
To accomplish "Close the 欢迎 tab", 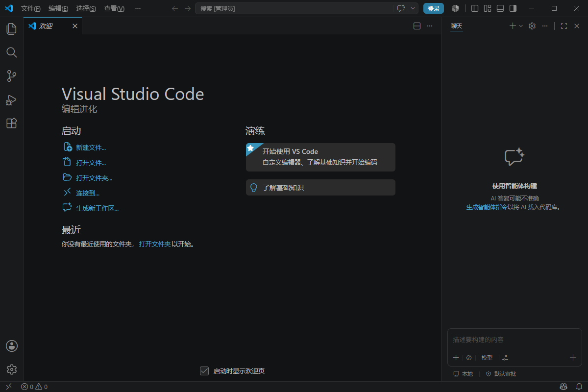I will tap(75, 26).
